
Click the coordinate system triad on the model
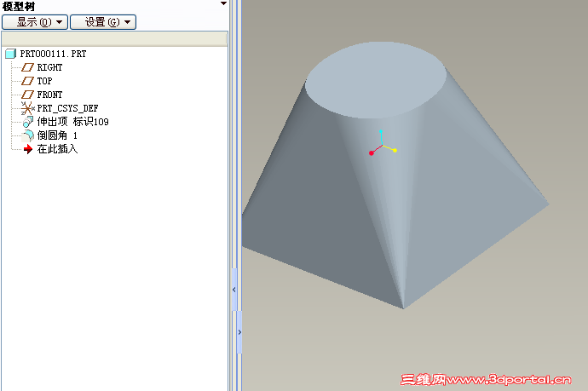[383, 143]
